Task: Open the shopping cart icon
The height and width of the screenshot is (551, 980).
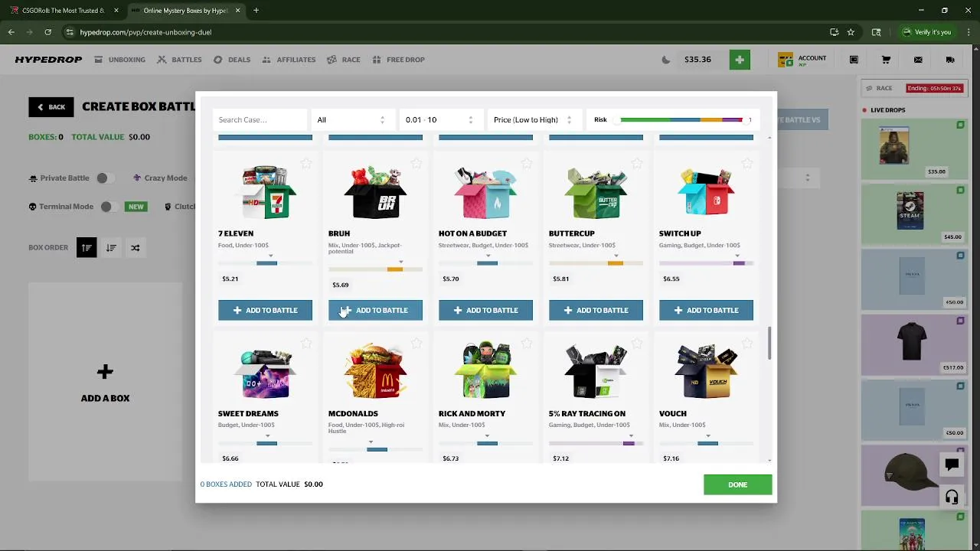Action: click(886, 60)
